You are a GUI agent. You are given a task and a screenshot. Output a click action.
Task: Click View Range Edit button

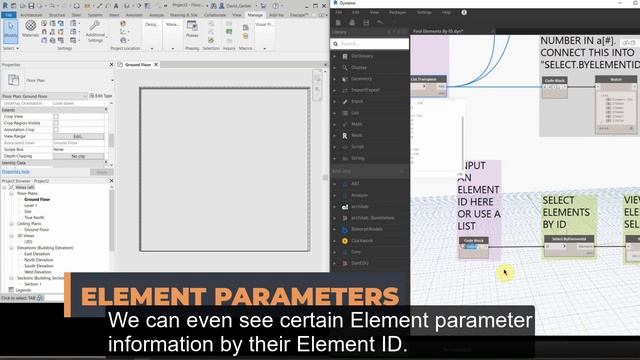click(x=78, y=136)
